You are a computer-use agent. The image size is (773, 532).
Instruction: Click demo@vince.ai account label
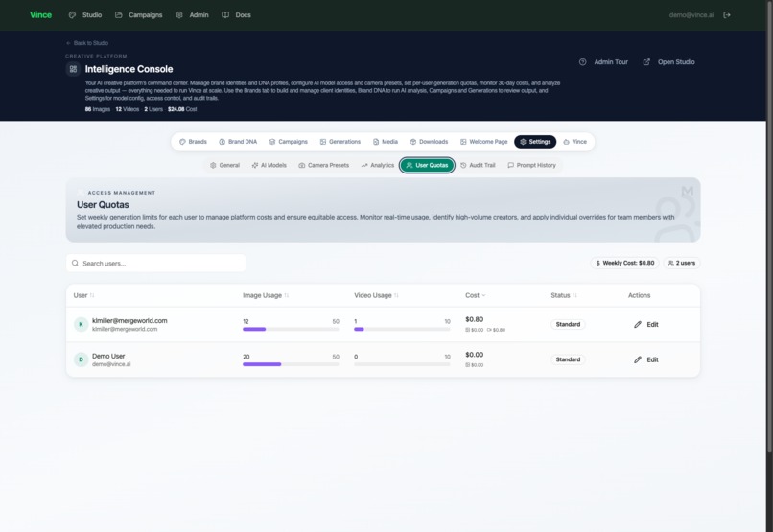(691, 14)
